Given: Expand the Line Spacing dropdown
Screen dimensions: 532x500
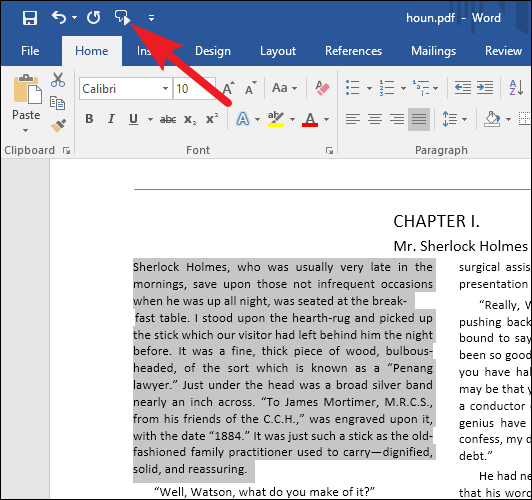Looking at the screenshot, I should pyautogui.click(x=464, y=119).
